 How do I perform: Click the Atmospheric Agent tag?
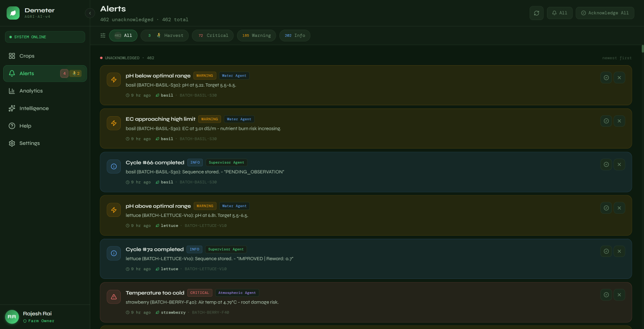(x=237, y=293)
